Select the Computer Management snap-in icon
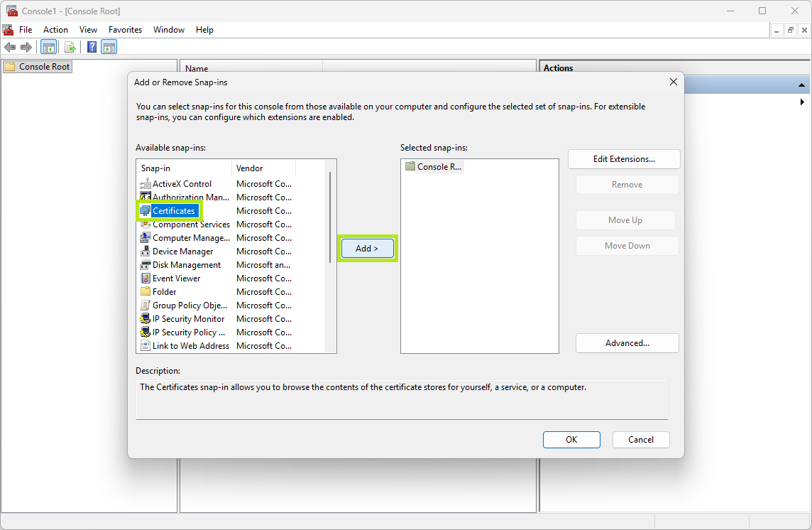Screen dimensions: 812x530 146,237
